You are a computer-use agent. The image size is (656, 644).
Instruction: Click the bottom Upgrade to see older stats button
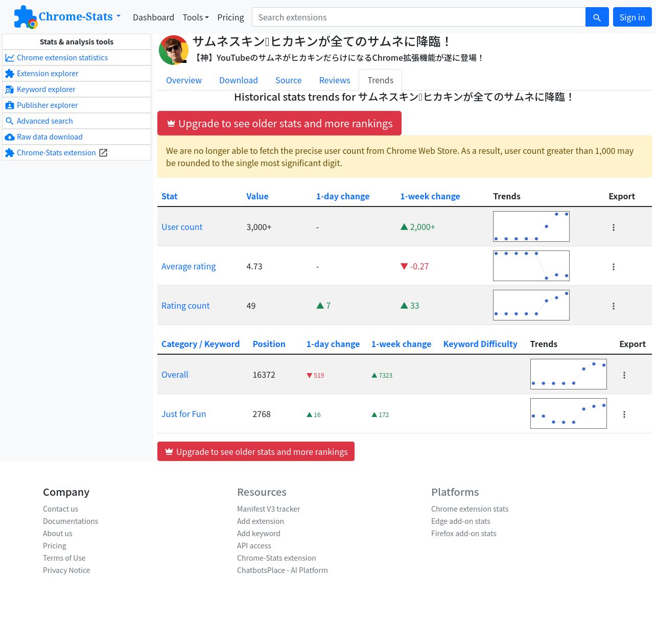256,451
